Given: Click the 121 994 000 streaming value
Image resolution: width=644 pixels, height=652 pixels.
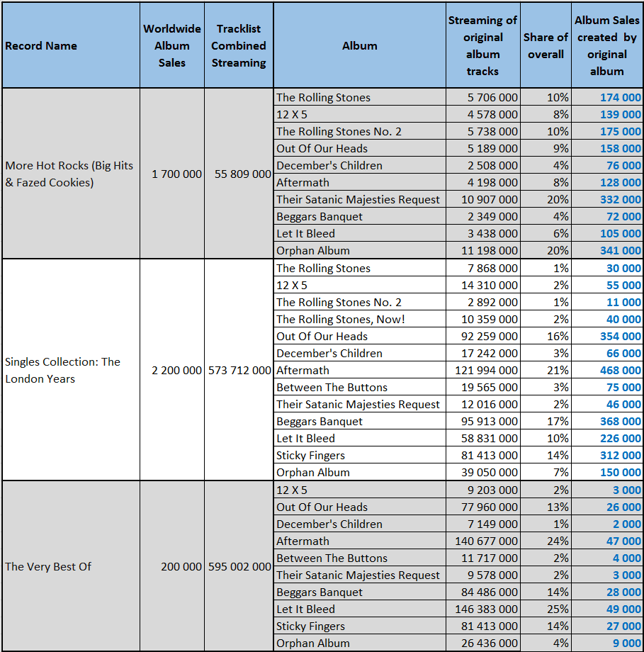Looking at the screenshot, I should 487,371.
